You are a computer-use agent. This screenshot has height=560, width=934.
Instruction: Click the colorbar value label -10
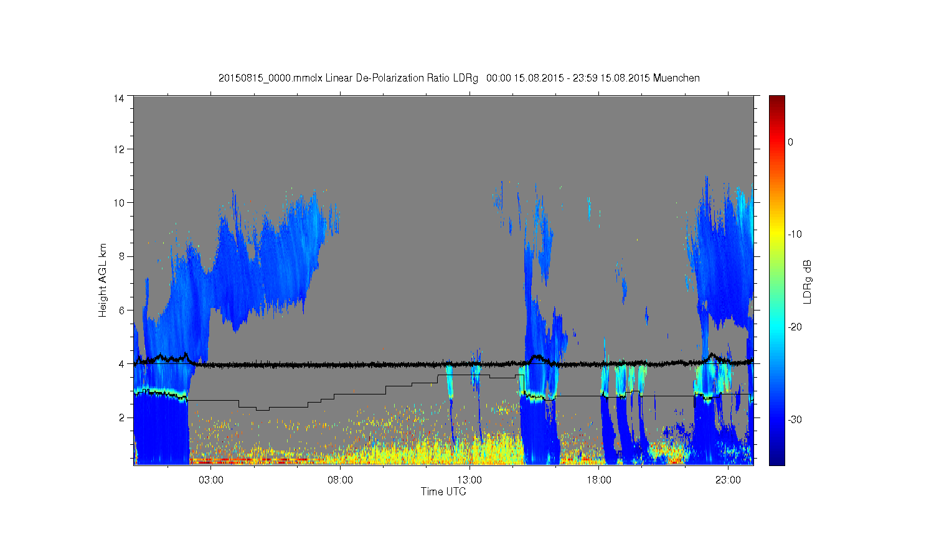795,235
